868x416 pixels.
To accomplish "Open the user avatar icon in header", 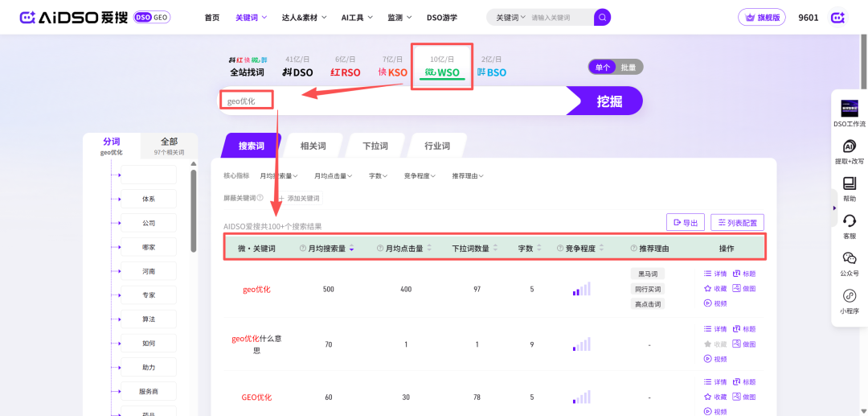I will pos(838,17).
